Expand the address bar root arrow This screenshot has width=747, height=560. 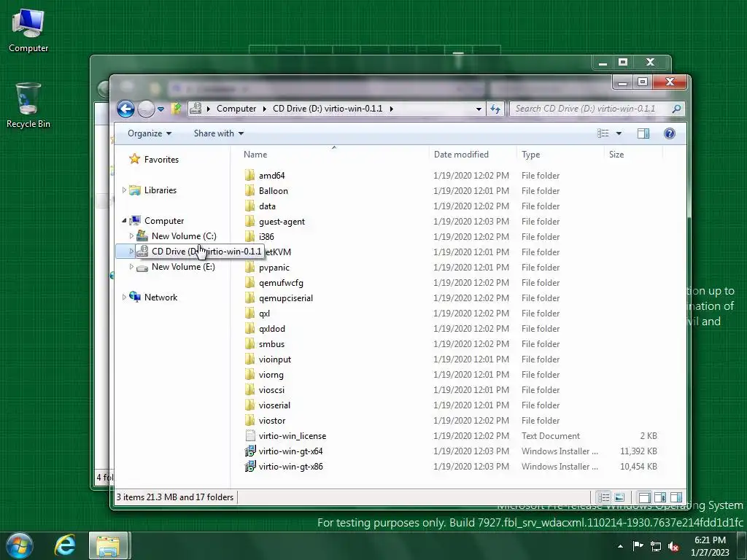pyautogui.click(x=208, y=109)
